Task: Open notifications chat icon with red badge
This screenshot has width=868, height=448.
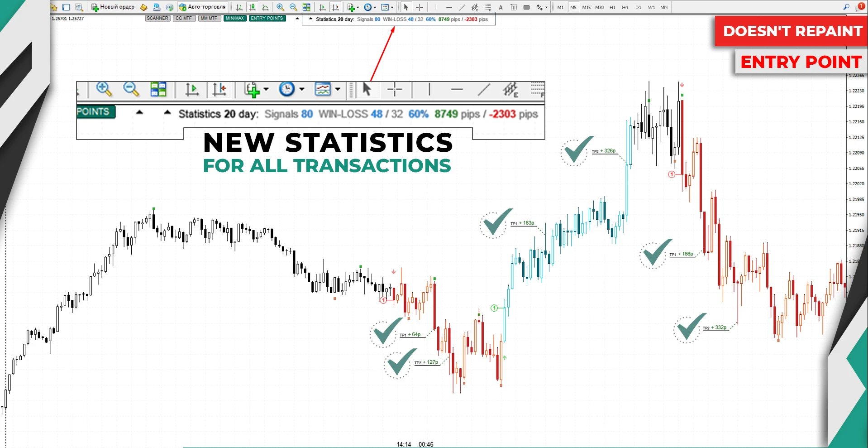Action: [859, 7]
